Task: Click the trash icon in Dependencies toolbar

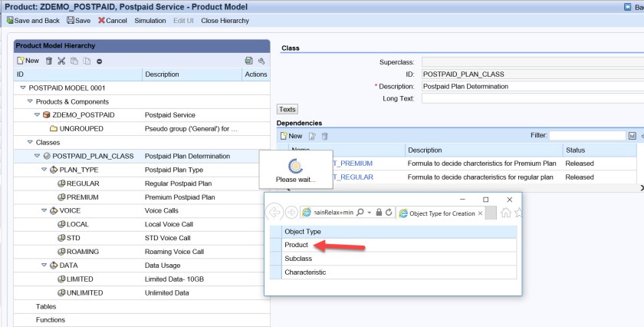Action: [324, 136]
